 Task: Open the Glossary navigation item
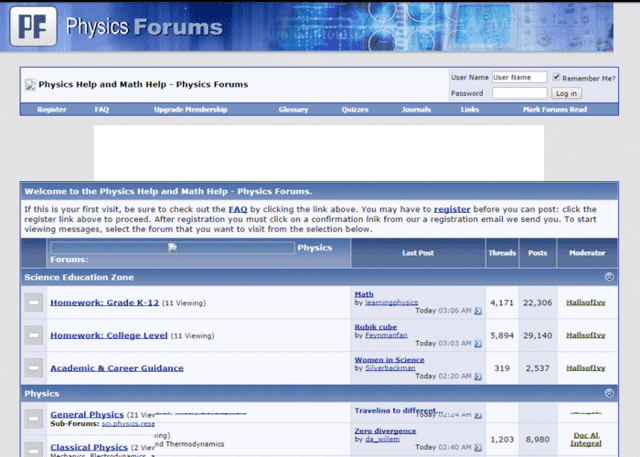click(293, 109)
